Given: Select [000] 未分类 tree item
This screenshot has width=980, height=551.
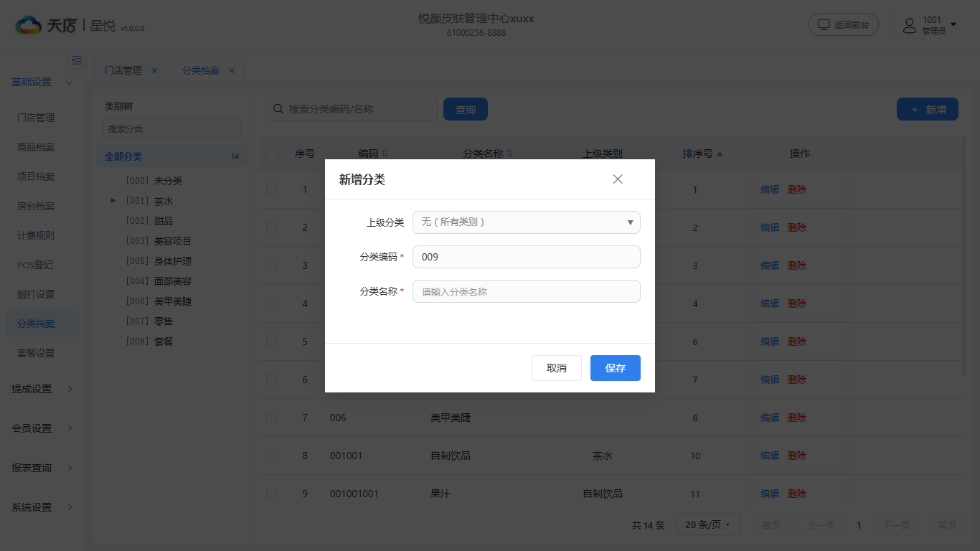Looking at the screenshot, I should pos(154,181).
